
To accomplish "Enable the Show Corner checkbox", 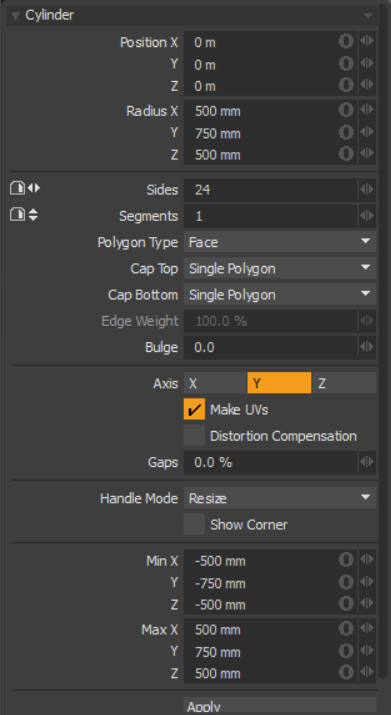I will point(194,524).
